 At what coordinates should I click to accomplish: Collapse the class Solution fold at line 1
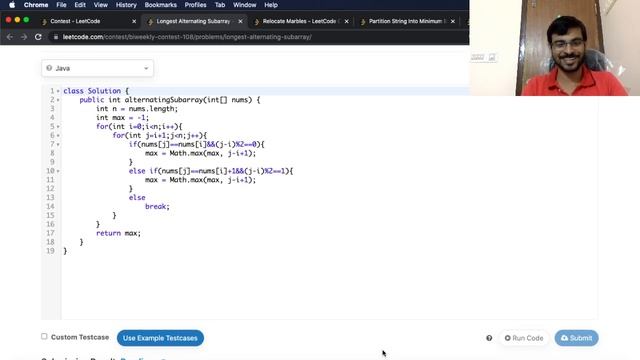58,91
